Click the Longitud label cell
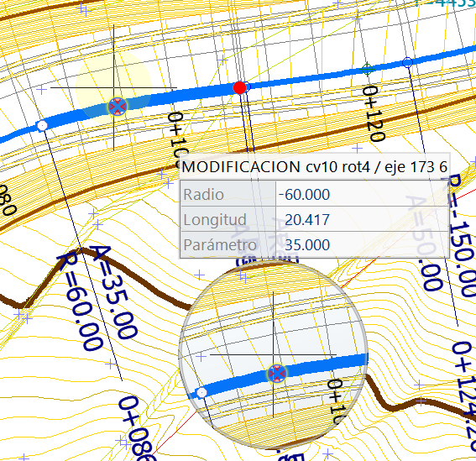Viewport: 476px width, 461px height. click(228, 219)
